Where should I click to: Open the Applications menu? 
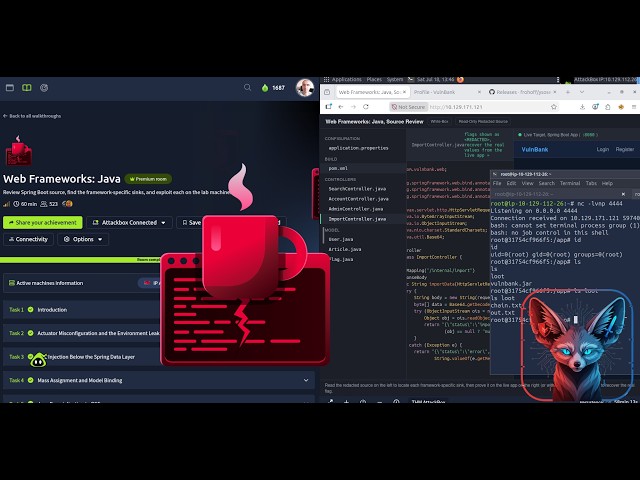coord(346,80)
